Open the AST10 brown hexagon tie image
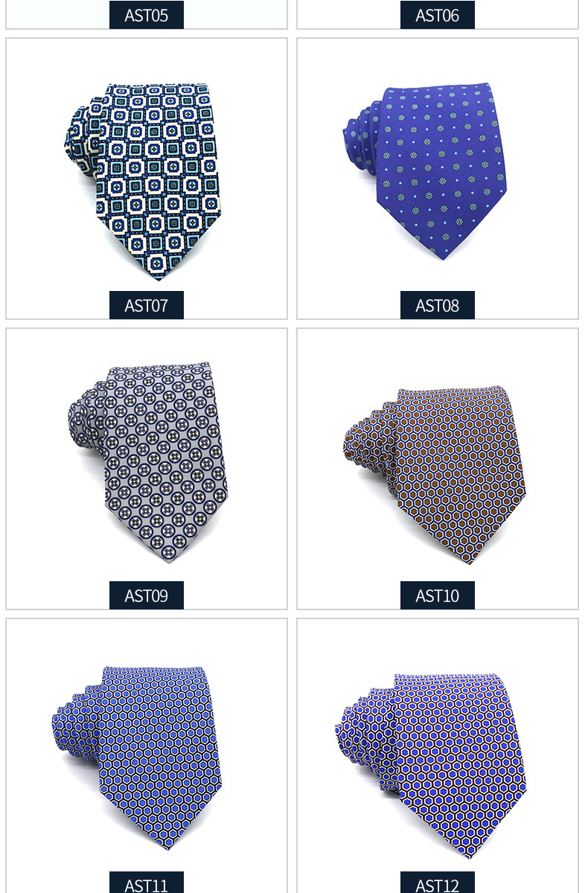Screen dimensions: 588x893 (x=434, y=474)
